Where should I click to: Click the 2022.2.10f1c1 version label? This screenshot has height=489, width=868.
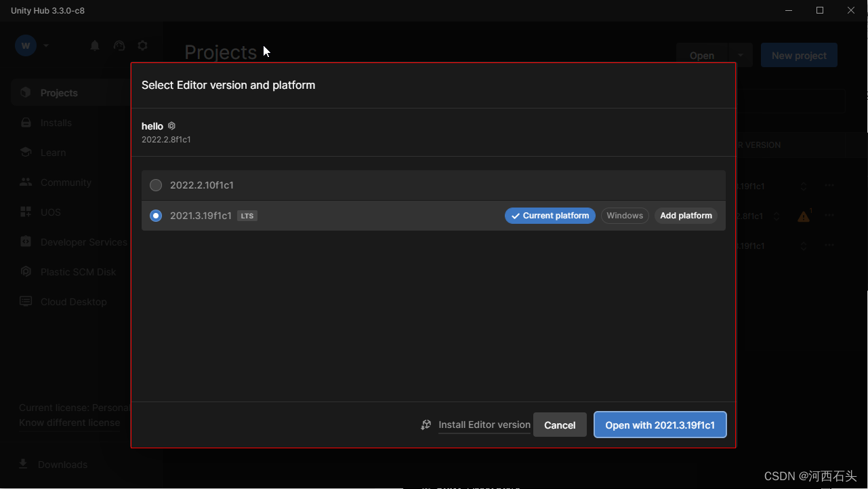click(202, 185)
